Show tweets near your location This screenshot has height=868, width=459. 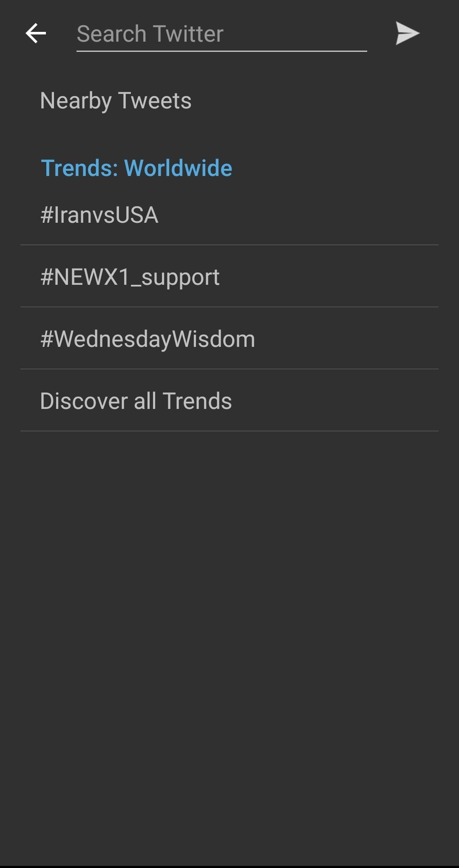(229, 101)
